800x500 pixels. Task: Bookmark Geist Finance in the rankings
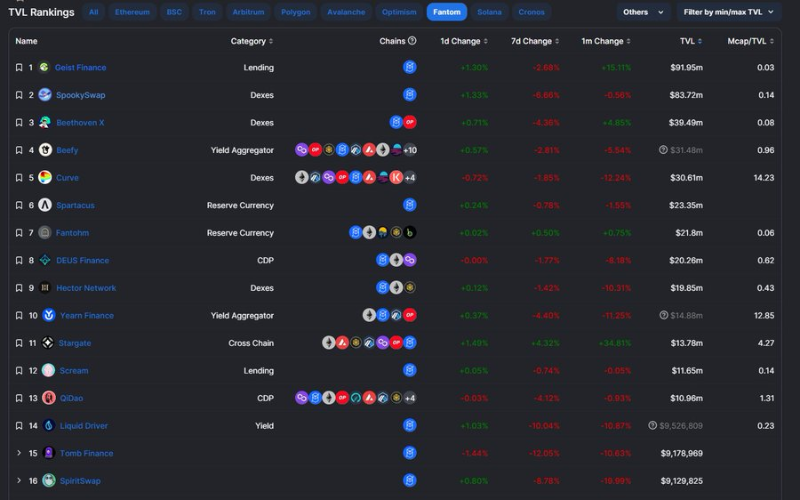(x=19, y=67)
